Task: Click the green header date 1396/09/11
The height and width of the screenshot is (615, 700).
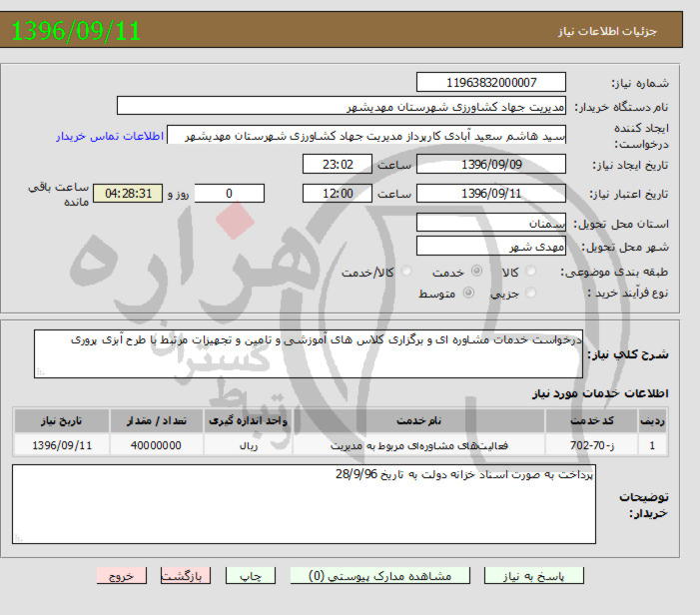Action: (x=76, y=31)
